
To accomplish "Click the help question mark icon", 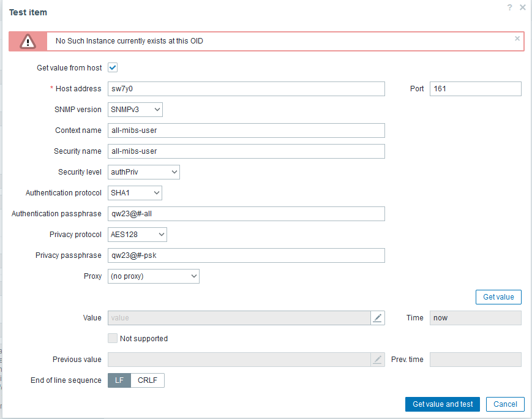I will point(509,7).
